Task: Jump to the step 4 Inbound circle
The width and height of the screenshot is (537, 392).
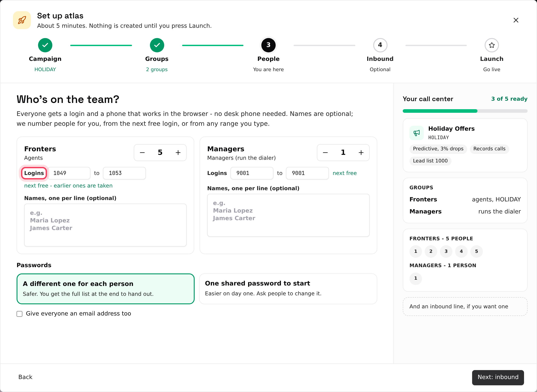Action: point(380,45)
